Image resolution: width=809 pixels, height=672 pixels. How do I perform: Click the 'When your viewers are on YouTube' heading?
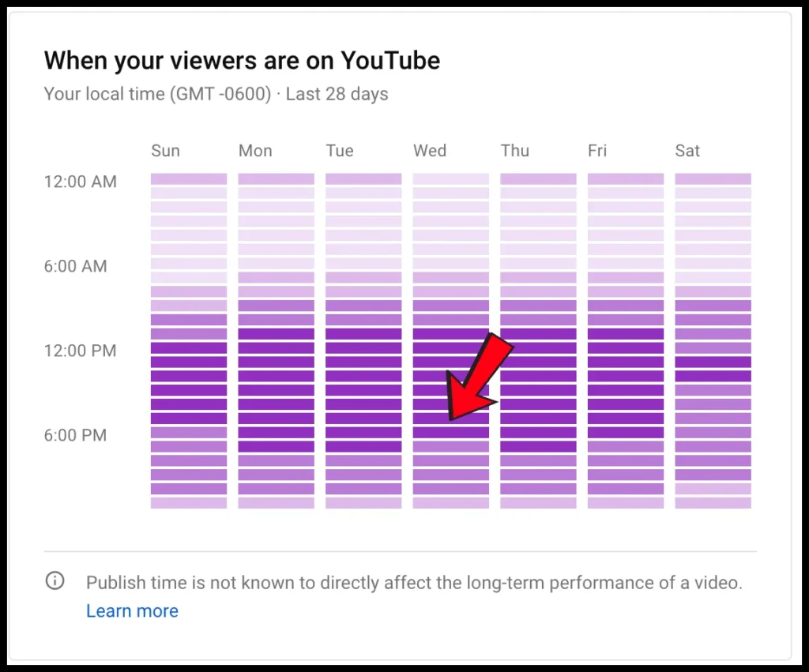(242, 60)
